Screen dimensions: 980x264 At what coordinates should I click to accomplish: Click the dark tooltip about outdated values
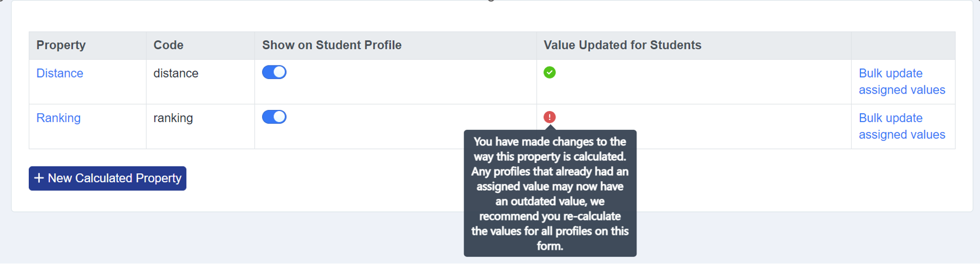(x=550, y=193)
